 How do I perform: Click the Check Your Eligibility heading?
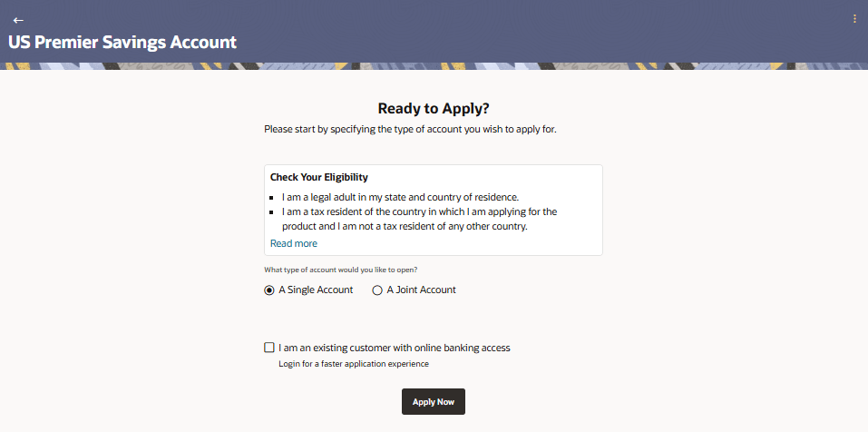[319, 177]
